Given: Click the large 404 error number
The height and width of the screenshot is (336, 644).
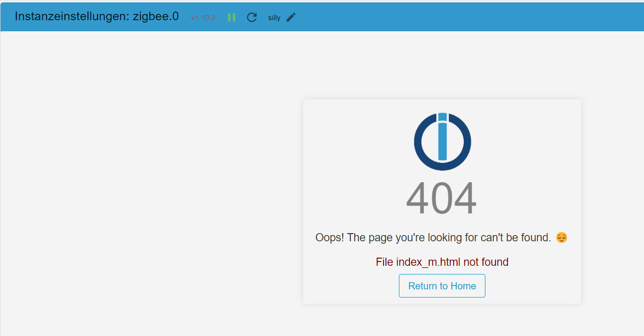Looking at the screenshot, I should coord(442,199).
